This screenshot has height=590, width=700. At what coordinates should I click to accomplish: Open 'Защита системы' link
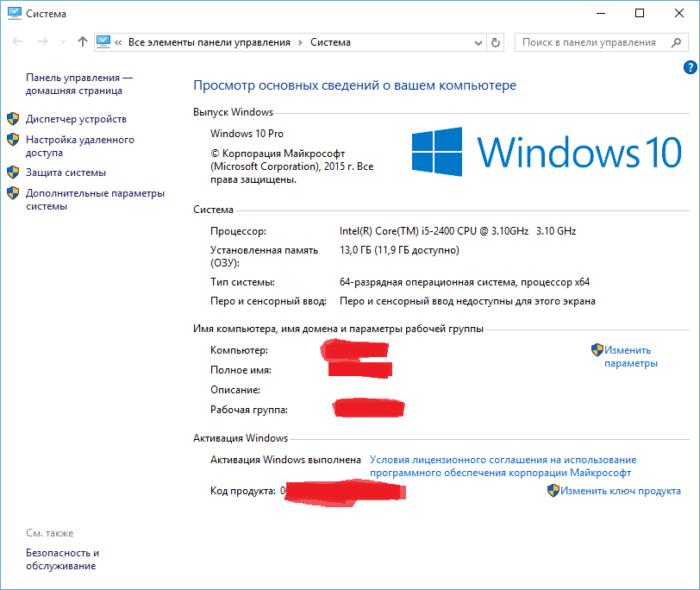[66, 173]
